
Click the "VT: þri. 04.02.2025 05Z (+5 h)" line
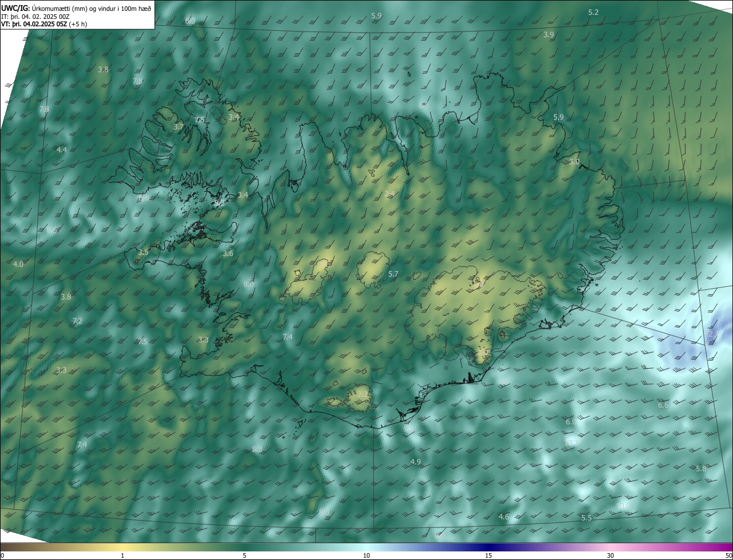pos(44,25)
